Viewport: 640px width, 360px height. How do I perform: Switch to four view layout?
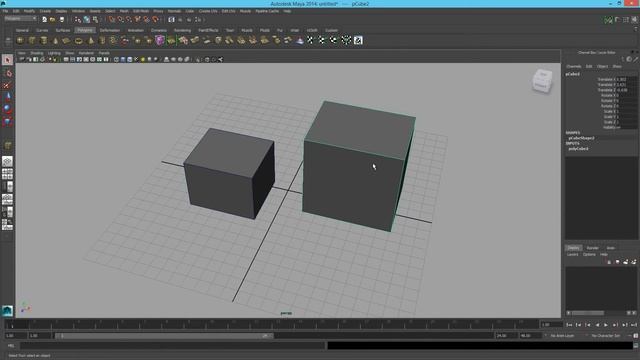coord(7,174)
